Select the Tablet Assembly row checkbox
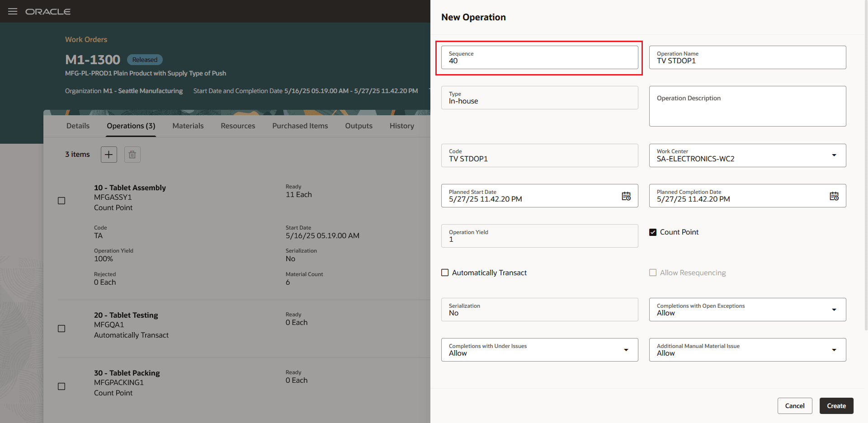This screenshot has width=868, height=423. click(61, 201)
